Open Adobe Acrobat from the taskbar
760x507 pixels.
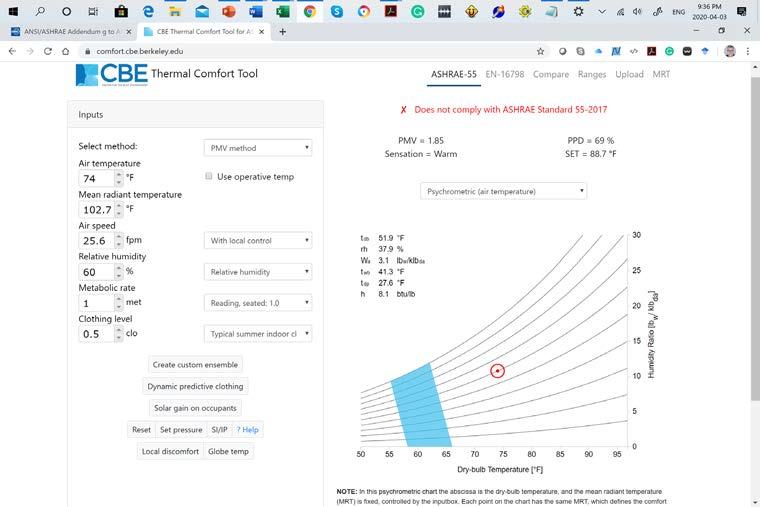pyautogui.click(x=391, y=11)
